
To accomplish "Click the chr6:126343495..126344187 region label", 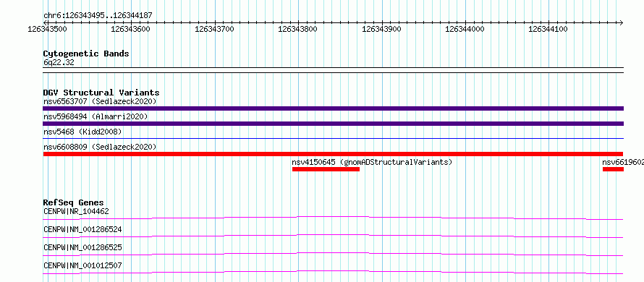I will tap(98, 15).
